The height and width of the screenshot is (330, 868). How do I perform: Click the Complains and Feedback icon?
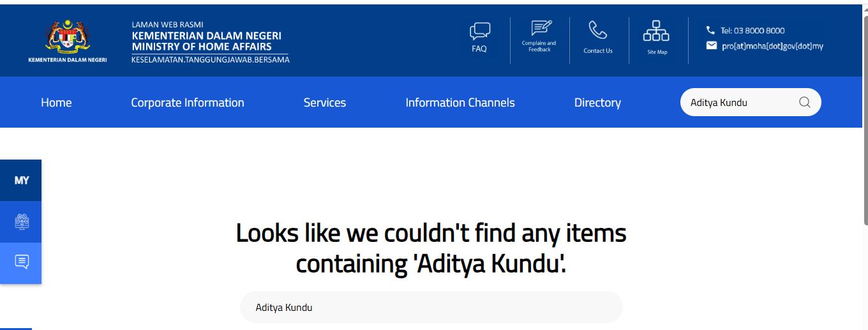tap(541, 28)
